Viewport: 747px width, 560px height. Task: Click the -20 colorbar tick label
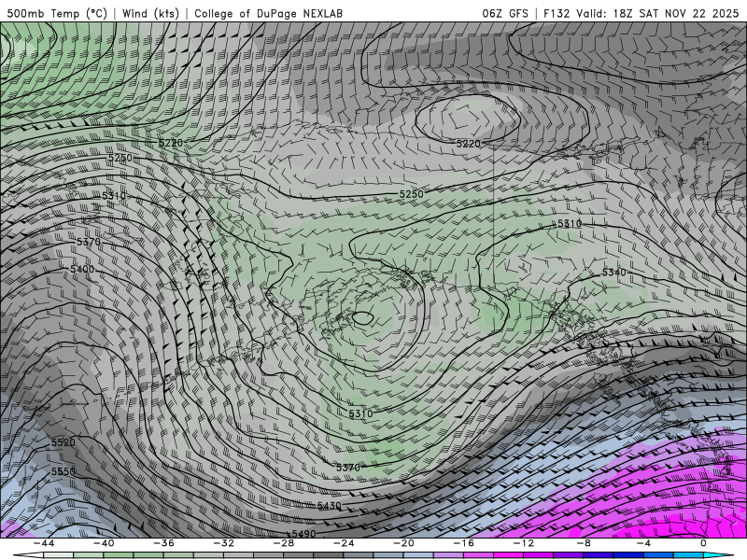[x=404, y=543]
